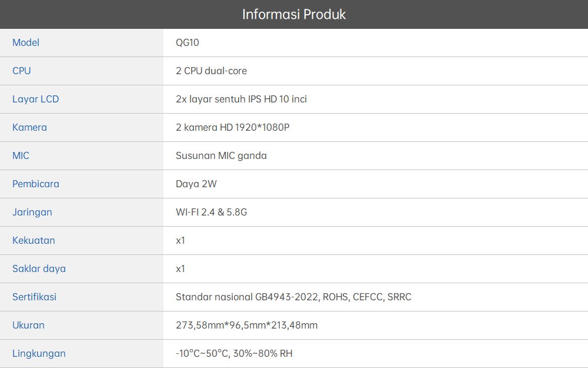Click the Model row label
588x368 pixels.
26,42
